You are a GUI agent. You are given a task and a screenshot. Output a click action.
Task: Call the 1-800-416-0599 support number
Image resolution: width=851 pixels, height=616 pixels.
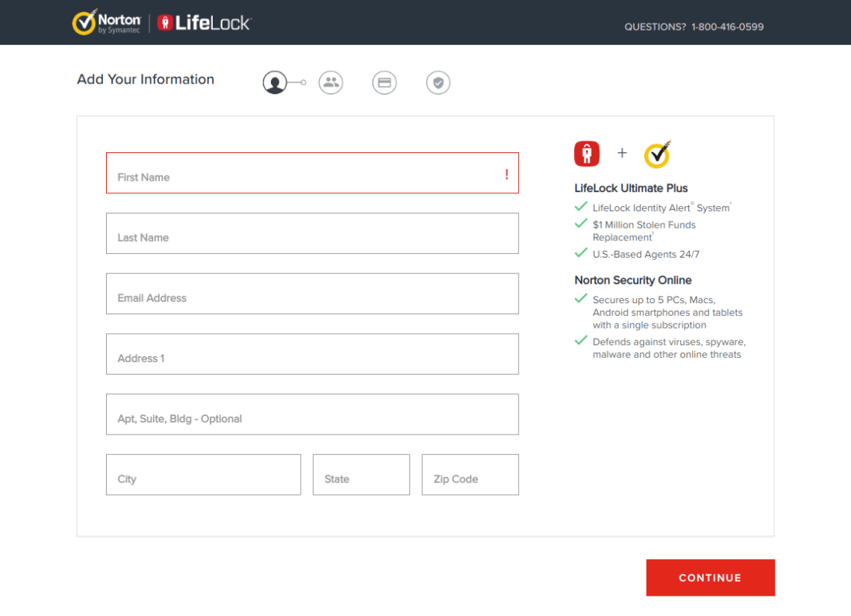[x=727, y=26]
